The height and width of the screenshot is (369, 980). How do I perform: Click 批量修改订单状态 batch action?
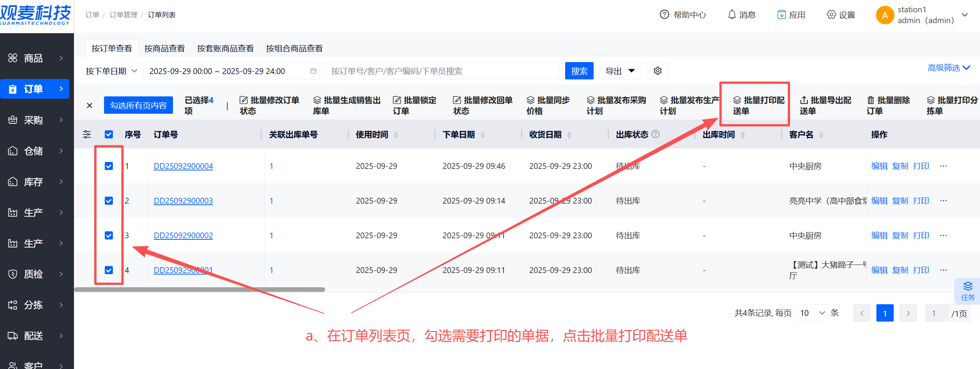click(269, 105)
